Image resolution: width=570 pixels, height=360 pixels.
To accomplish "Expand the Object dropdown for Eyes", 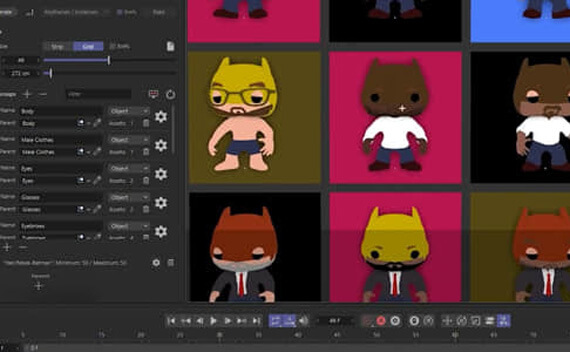I will [x=128, y=168].
